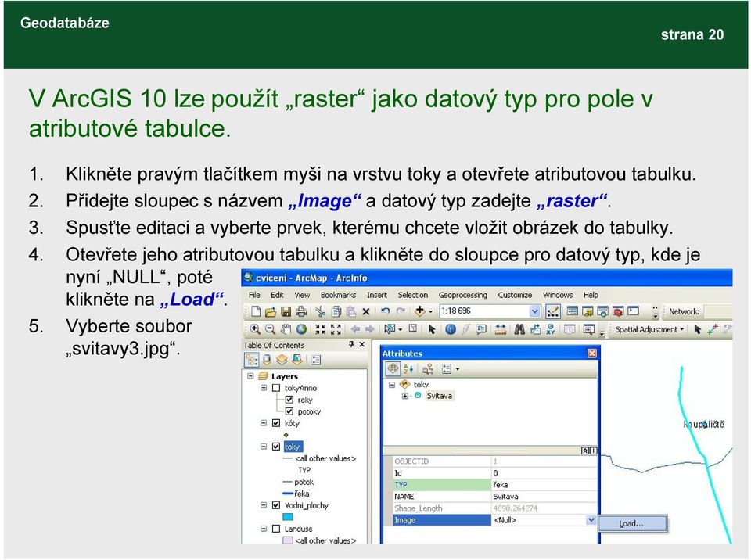This screenshot has width=751, height=560.
Task: Click the Fixed Zoom In icon
Action: [x=321, y=329]
